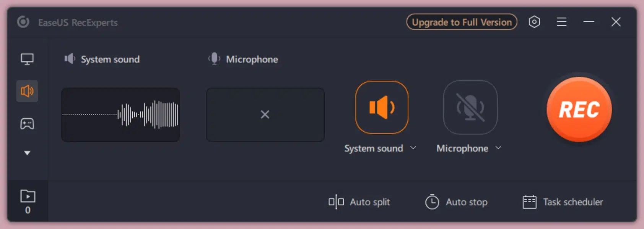Select the audio recording mode icon
The image size is (644, 229).
(27, 91)
